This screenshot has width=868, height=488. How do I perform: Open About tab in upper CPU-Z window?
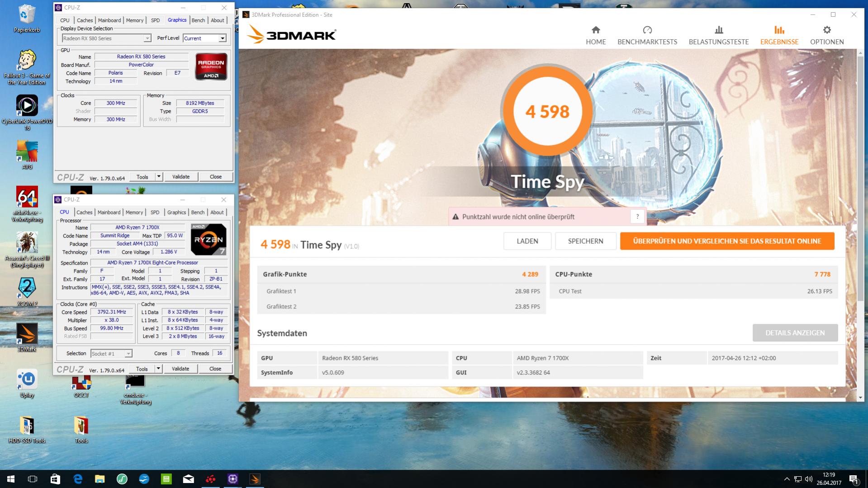pos(218,20)
